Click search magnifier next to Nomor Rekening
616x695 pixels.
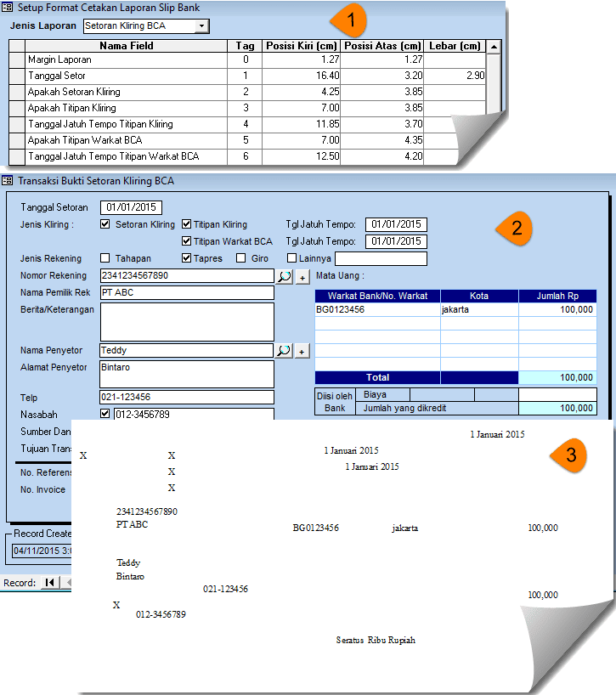coord(285,277)
